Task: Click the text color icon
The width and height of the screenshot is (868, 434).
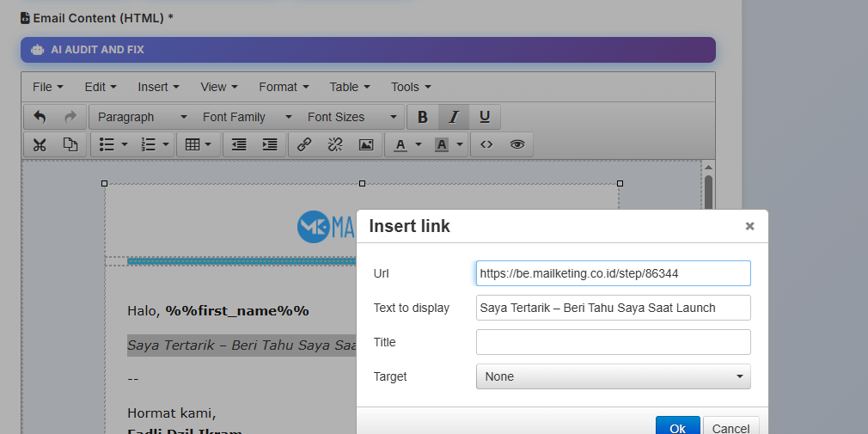Action: click(x=400, y=144)
